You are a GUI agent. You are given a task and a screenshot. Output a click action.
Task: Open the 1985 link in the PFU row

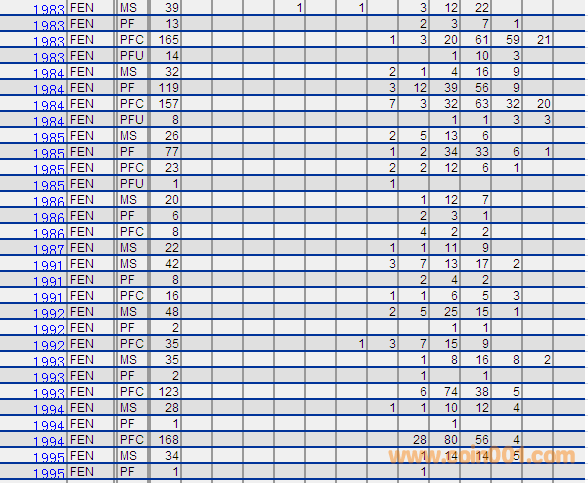pos(49,185)
